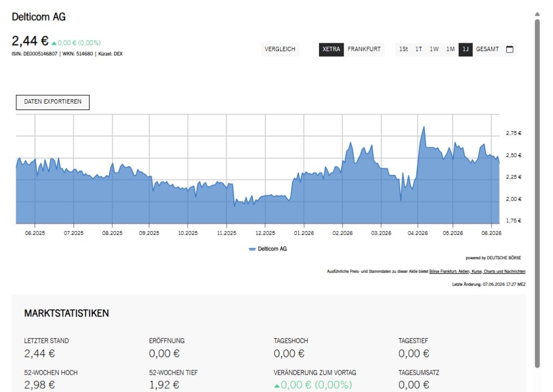The height and width of the screenshot is (392, 553).
Task: Select the 1T time range
Action: point(418,49)
